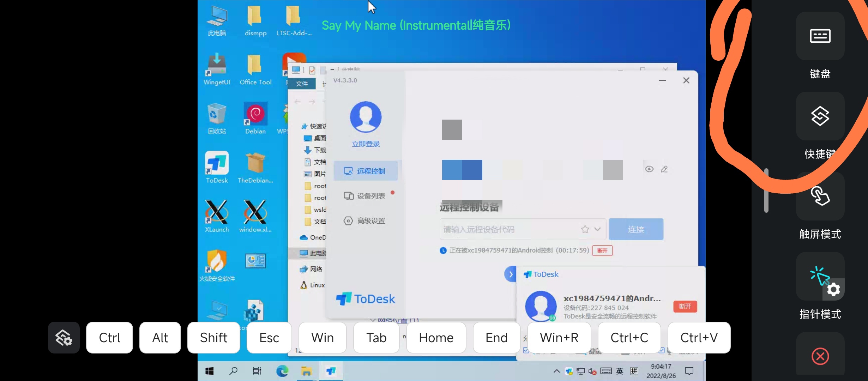Click the 立即登录 login link
Image resolution: width=868 pixels, height=381 pixels.
tap(366, 144)
